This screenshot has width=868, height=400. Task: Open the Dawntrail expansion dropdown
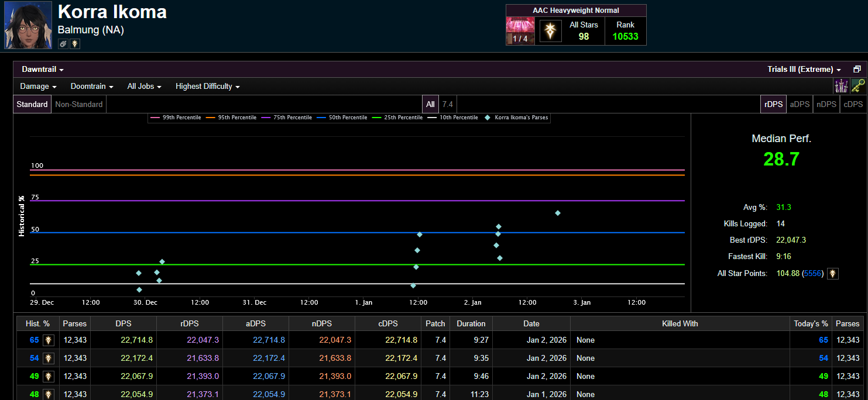[x=43, y=69]
